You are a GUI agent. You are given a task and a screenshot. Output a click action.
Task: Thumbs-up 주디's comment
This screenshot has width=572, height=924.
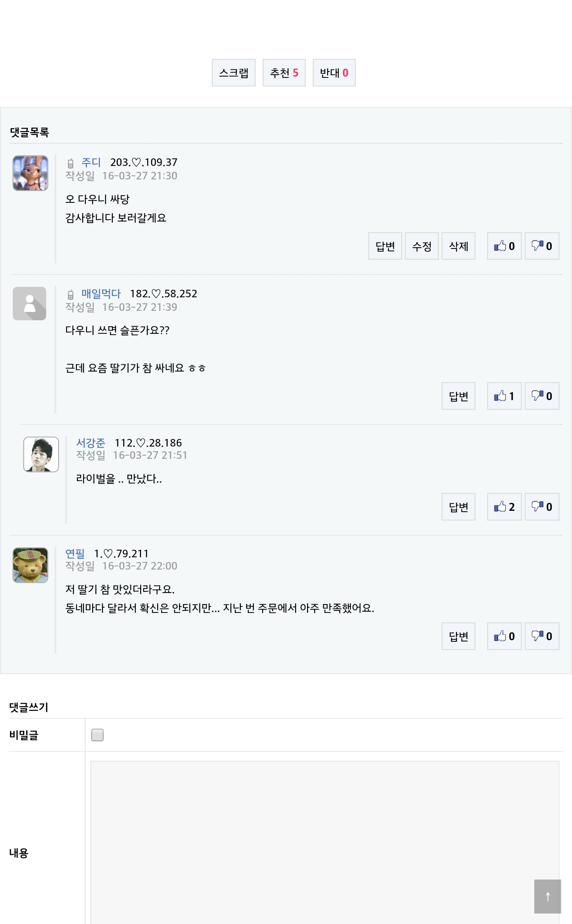pos(504,246)
